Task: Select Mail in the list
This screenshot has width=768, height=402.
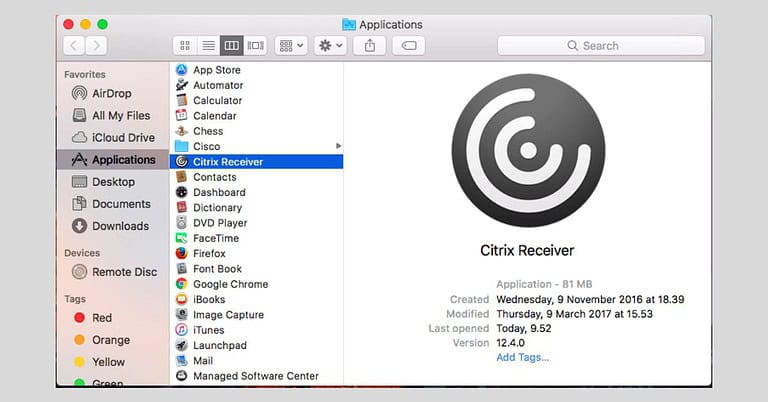Action: point(257,361)
